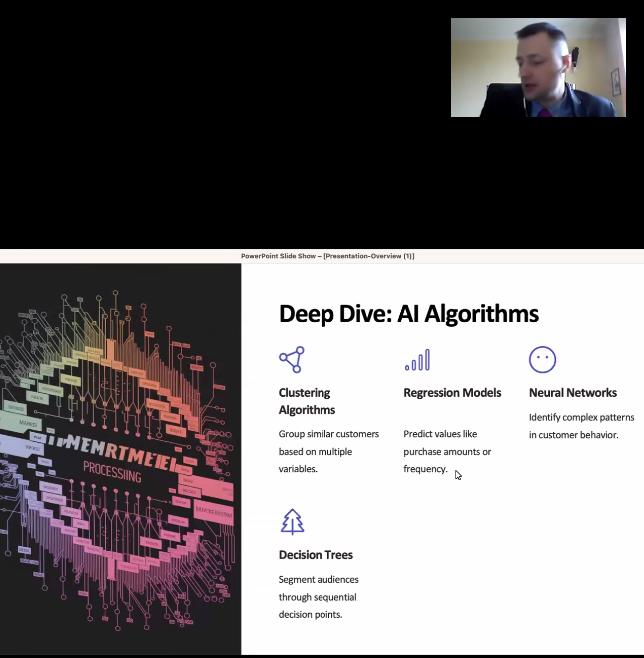Click the 'Deep Dive: AI Algorithms' slide title
The image size is (644, 658).
(x=408, y=314)
